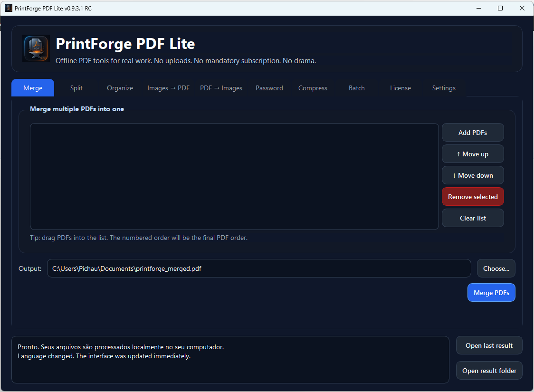The image size is (534, 392).
Task: Click the title bar app icon
Action: click(9, 8)
